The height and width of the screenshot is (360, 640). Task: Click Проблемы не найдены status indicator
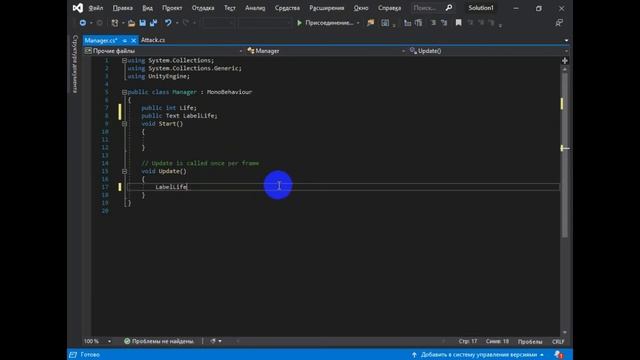point(159,341)
